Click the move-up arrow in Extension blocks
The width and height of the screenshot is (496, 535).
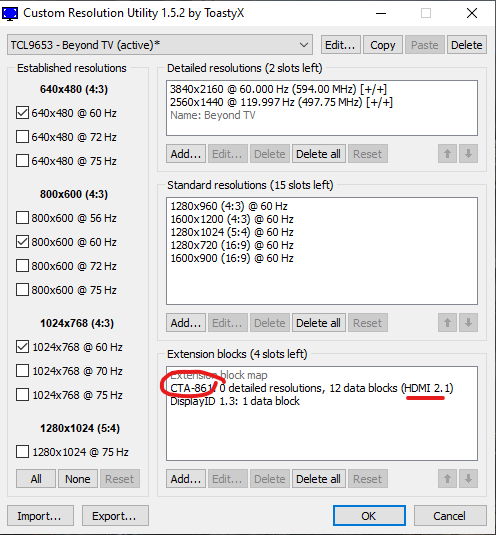coord(447,479)
